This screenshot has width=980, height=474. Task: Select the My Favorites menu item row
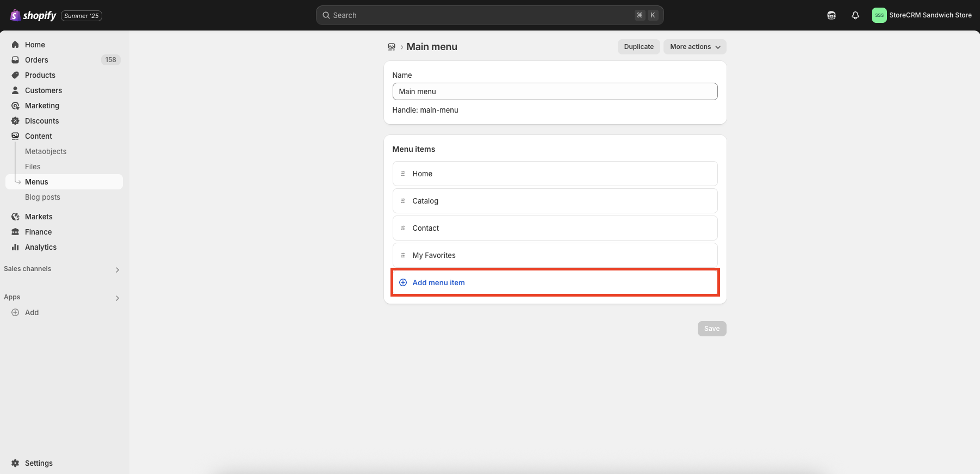point(555,255)
